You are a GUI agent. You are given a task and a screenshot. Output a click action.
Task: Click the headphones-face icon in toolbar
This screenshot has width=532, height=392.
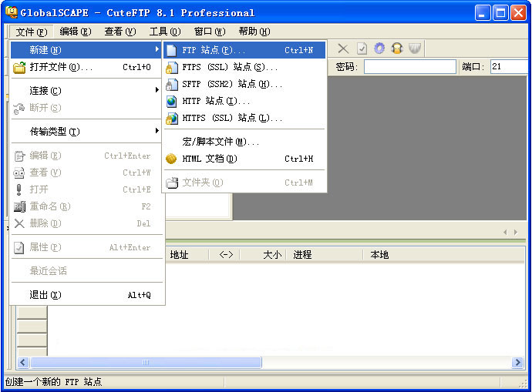tap(397, 49)
